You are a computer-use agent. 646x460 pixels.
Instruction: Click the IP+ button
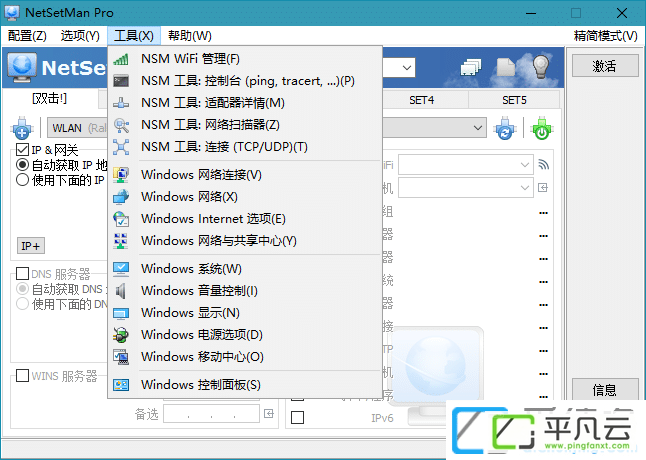click(x=31, y=246)
